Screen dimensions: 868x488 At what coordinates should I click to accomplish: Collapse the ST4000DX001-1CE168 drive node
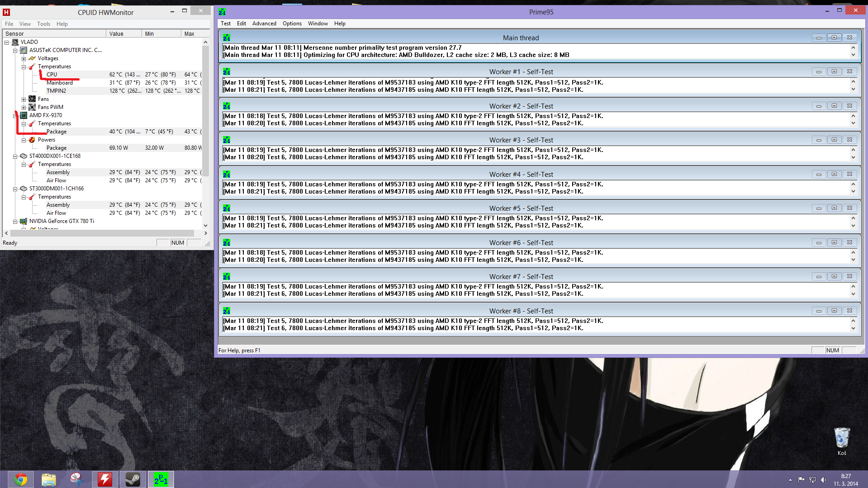click(15, 156)
